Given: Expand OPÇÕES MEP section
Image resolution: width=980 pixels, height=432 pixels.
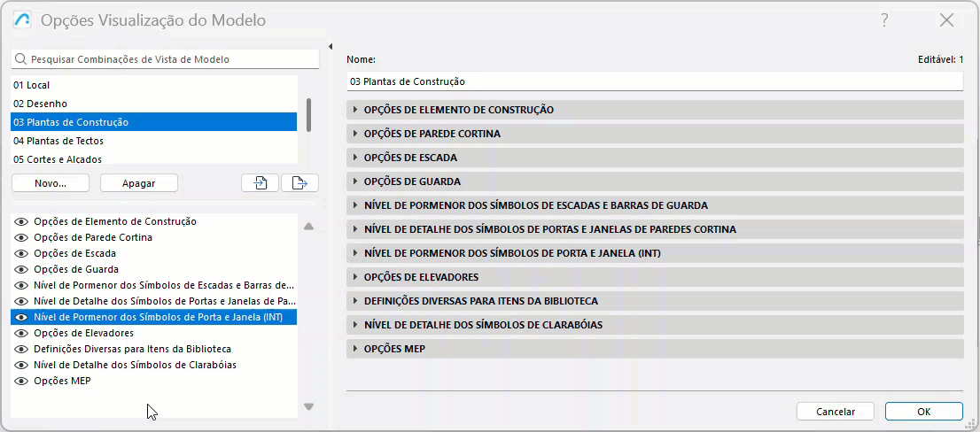Looking at the screenshot, I should click(655, 349).
